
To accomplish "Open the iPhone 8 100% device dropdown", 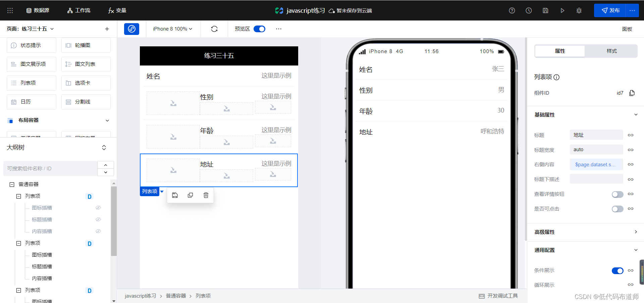I will click(x=172, y=29).
